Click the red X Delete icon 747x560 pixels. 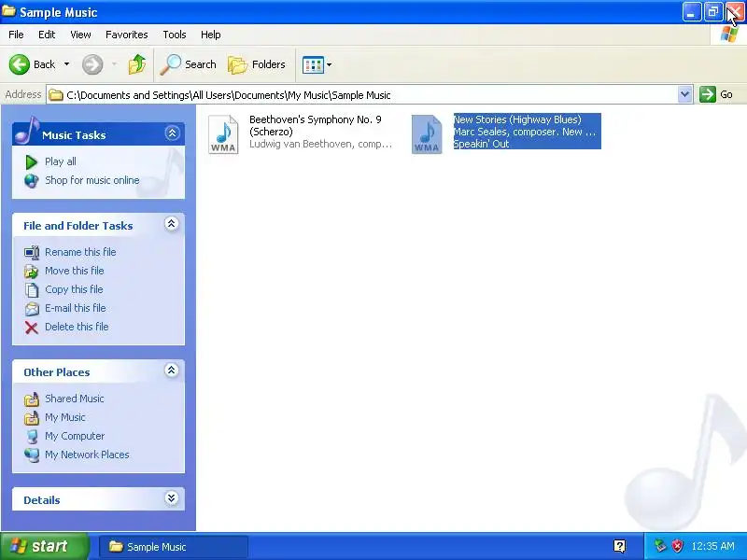[x=32, y=328]
